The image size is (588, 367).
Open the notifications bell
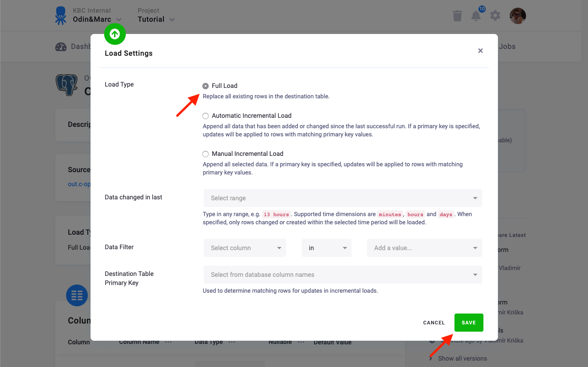click(x=476, y=16)
